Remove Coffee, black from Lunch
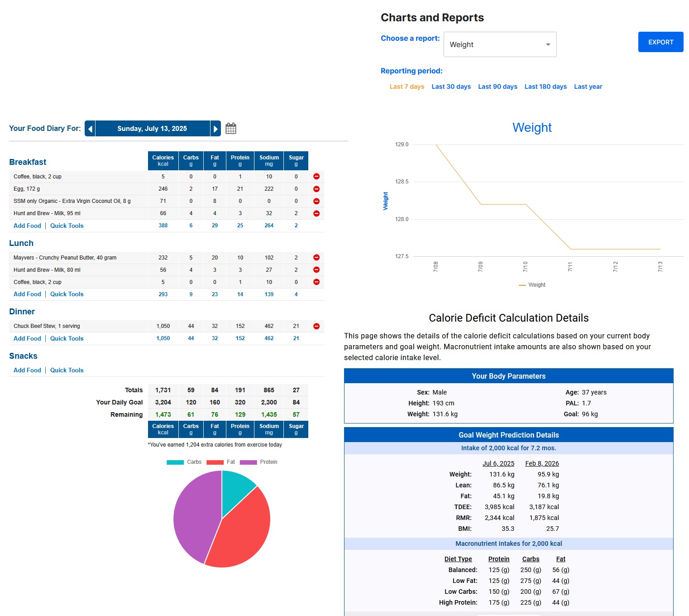 [316, 282]
